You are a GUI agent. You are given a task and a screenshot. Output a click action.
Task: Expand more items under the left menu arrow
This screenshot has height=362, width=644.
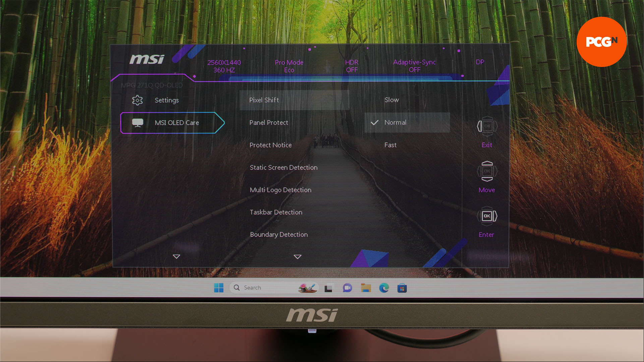(176, 257)
